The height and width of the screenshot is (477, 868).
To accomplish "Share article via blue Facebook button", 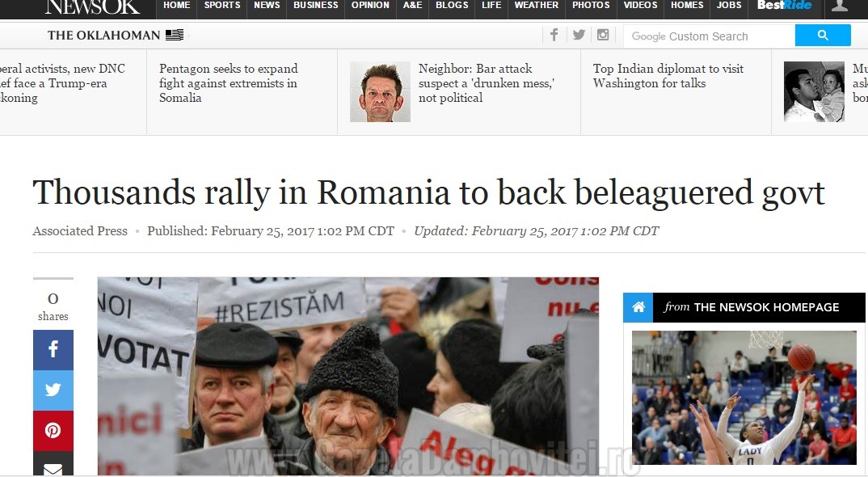I will pyautogui.click(x=53, y=349).
